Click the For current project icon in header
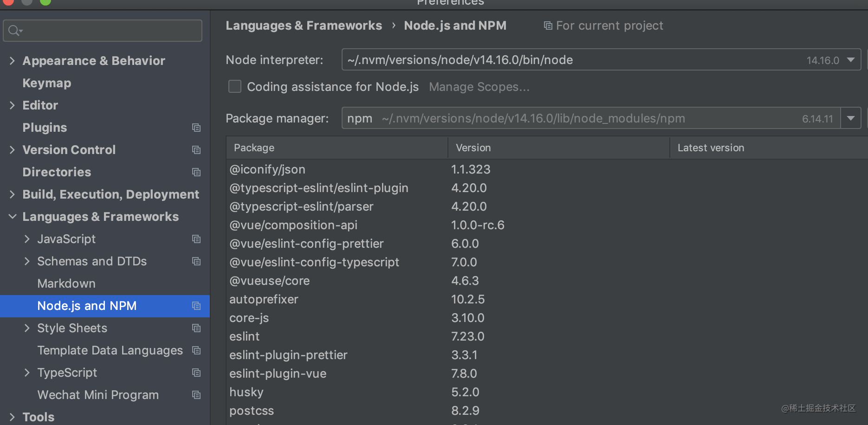The width and height of the screenshot is (868, 425). 548,26
